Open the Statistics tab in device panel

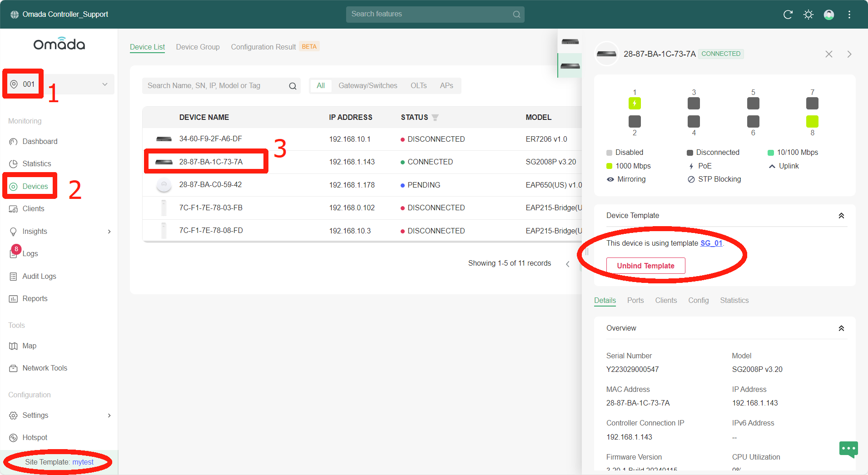point(734,301)
